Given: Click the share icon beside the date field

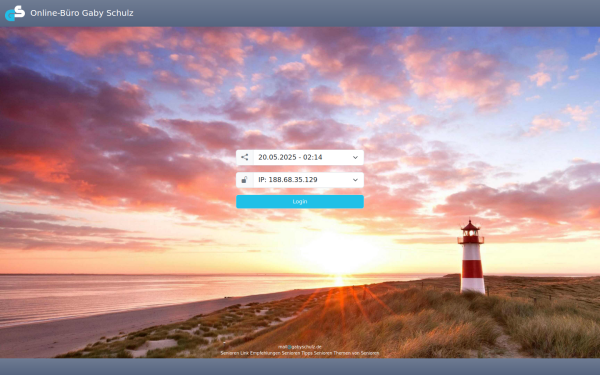Looking at the screenshot, I should click(245, 157).
